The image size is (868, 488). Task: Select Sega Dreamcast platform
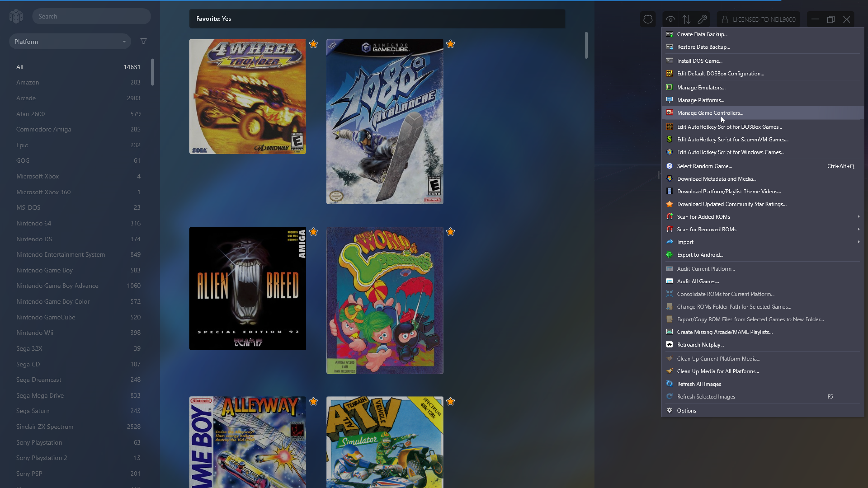78,380
